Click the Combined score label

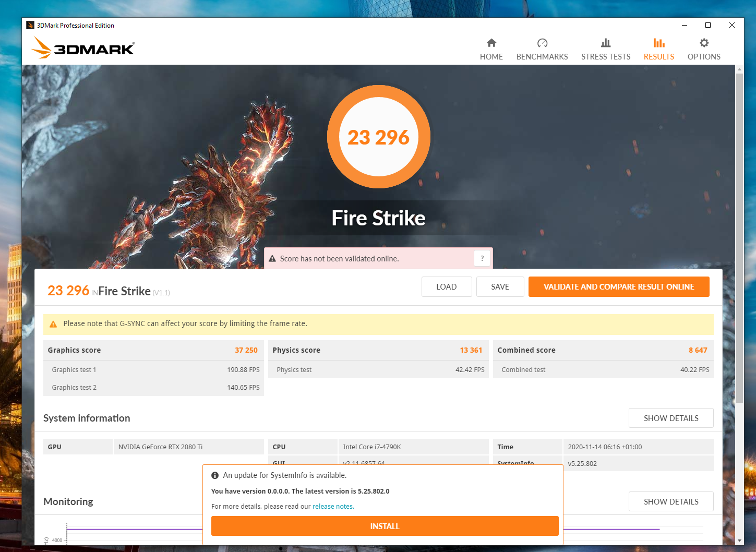pyautogui.click(x=526, y=350)
